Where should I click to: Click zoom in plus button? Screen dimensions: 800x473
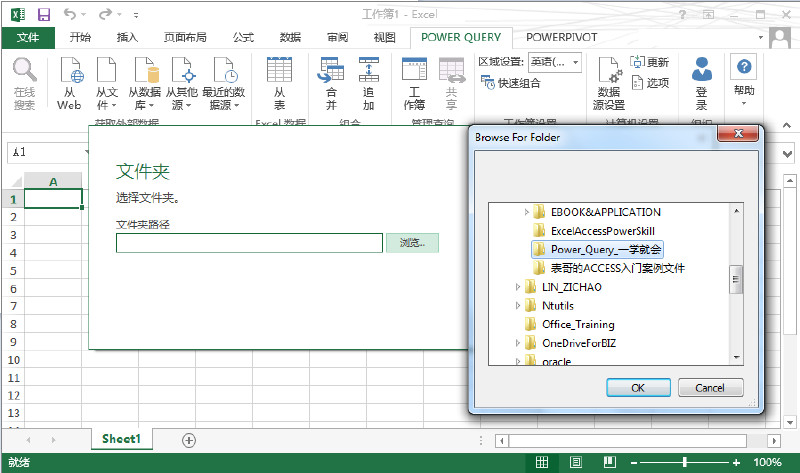click(x=736, y=463)
